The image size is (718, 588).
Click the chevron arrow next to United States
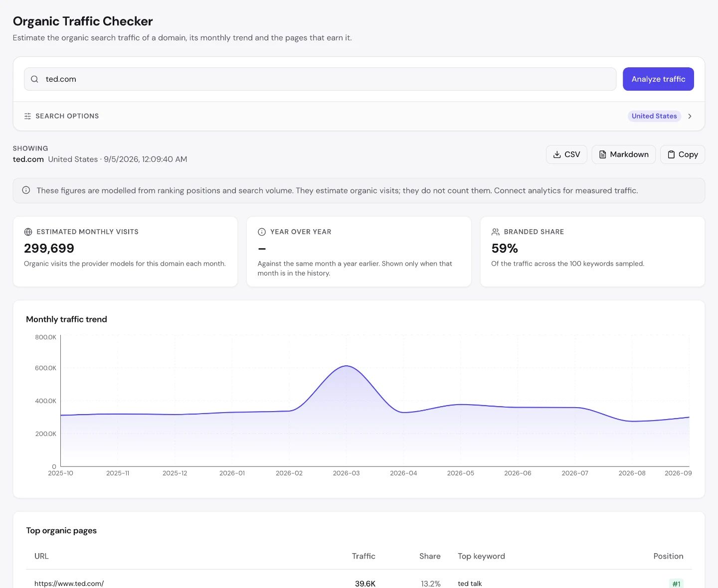[690, 116]
